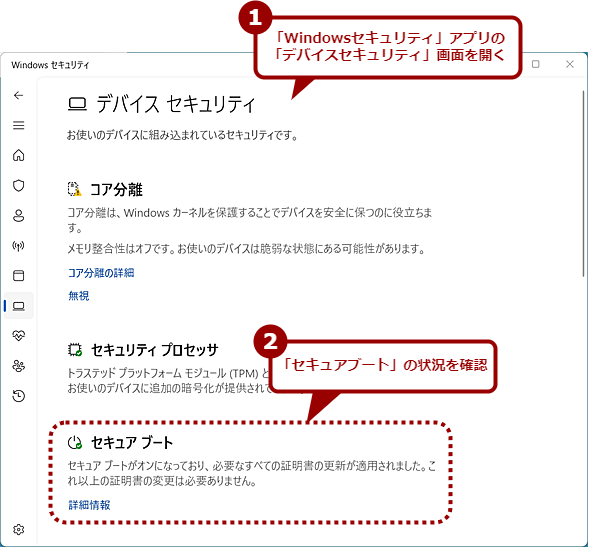Viewport: 589px width, 548px height.
Task: Open Settings gear at sidebar bottom
Action: (x=18, y=529)
